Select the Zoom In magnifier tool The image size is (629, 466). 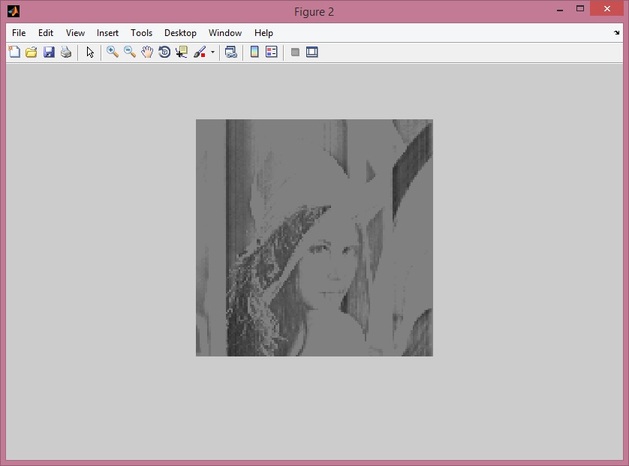pyautogui.click(x=113, y=52)
